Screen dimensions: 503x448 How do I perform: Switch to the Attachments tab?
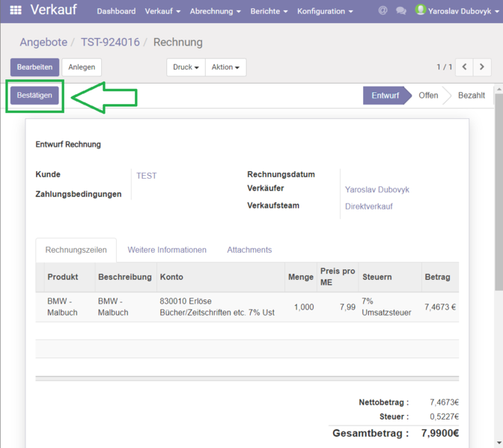(249, 250)
